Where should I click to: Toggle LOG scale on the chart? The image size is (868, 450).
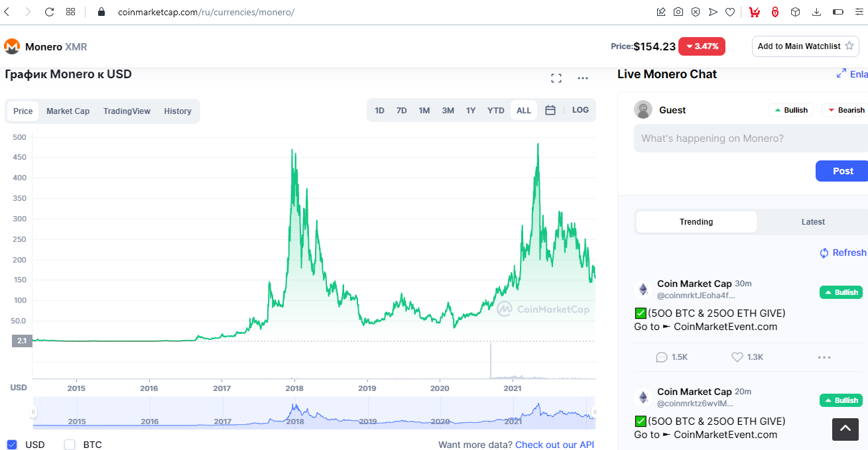(580, 110)
